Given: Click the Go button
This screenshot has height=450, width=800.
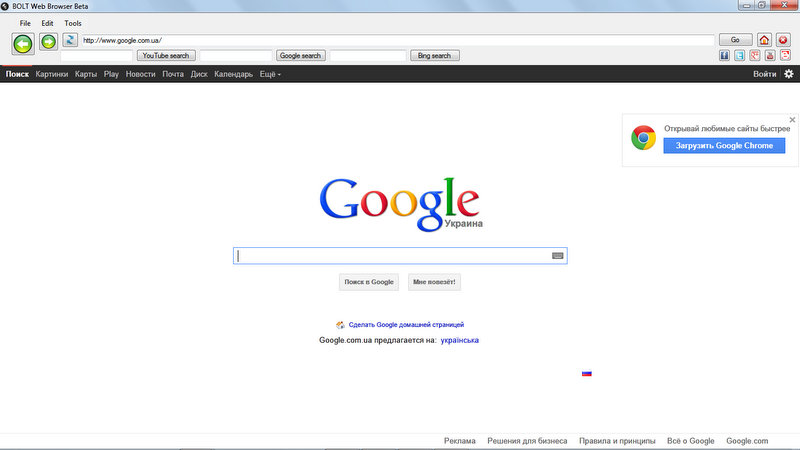Looking at the screenshot, I should click(735, 40).
